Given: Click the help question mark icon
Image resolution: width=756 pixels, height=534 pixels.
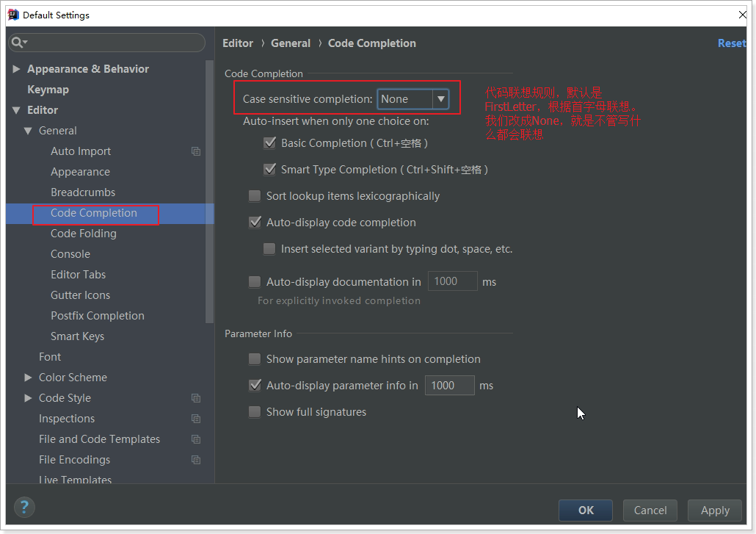Looking at the screenshot, I should tap(24, 507).
